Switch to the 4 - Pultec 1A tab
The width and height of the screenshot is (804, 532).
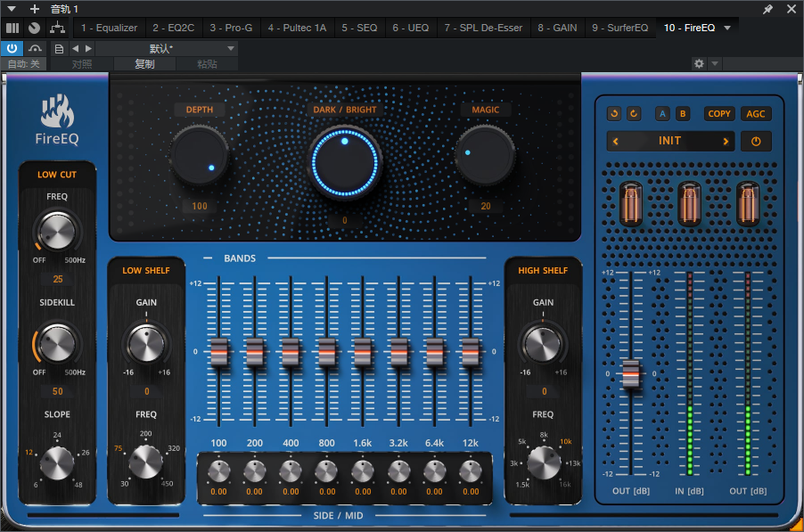[x=297, y=28]
